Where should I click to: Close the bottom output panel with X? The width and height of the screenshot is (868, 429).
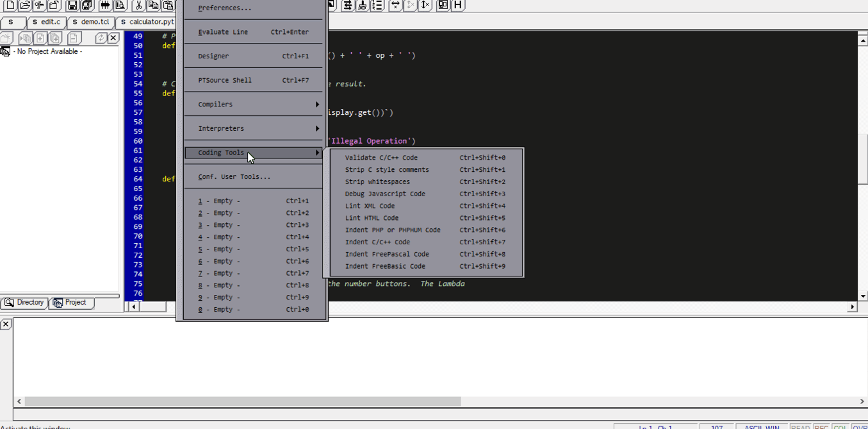[6, 324]
